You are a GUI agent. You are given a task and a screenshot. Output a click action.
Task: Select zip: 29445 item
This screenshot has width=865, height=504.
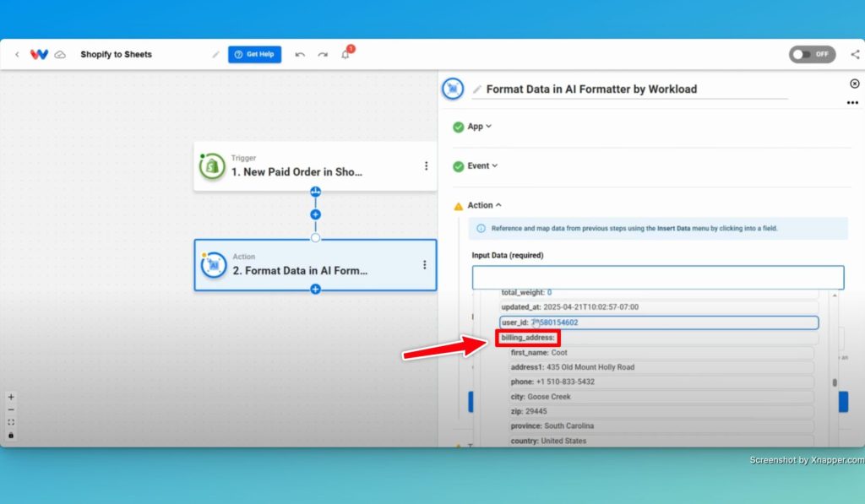pyautogui.click(x=661, y=411)
